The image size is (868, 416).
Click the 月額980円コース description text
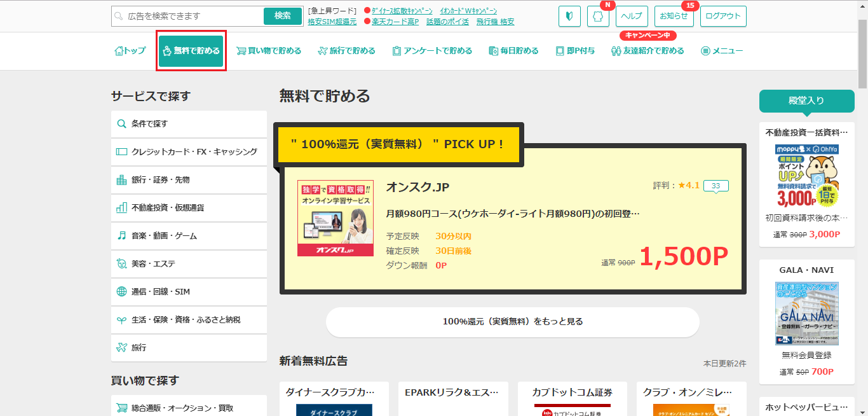point(513,214)
